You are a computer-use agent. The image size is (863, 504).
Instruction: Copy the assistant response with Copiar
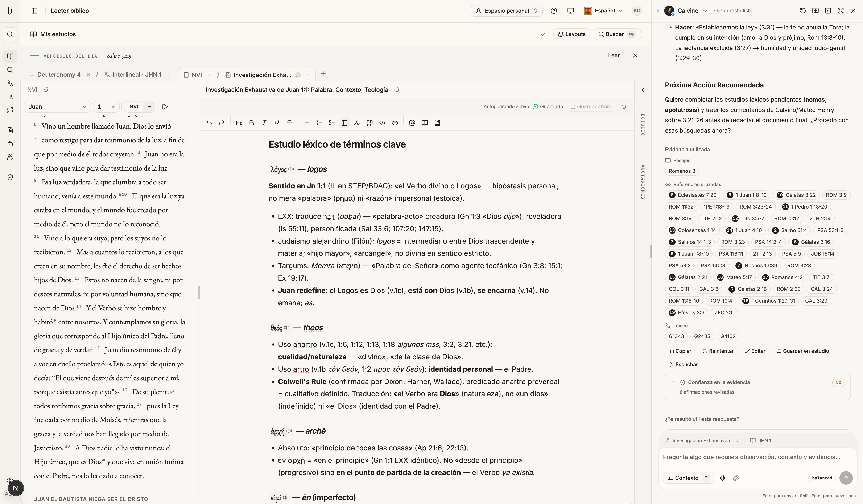click(680, 351)
